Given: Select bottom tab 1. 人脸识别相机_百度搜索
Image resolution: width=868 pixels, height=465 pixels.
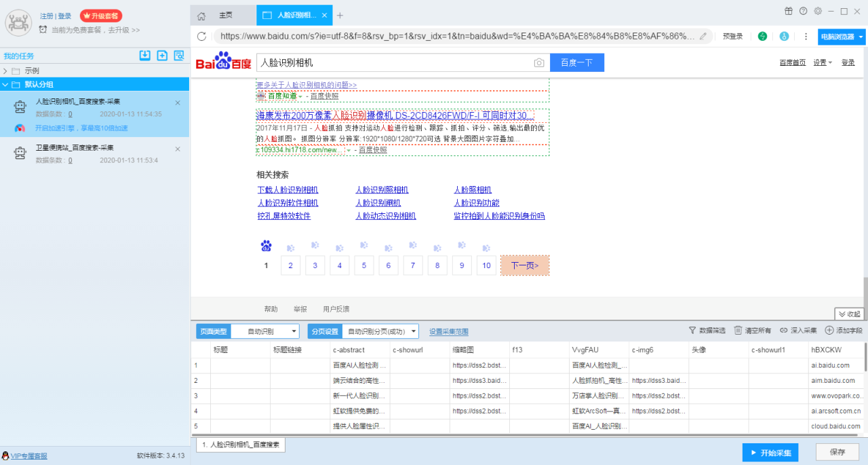Looking at the screenshot, I should tap(241, 445).
